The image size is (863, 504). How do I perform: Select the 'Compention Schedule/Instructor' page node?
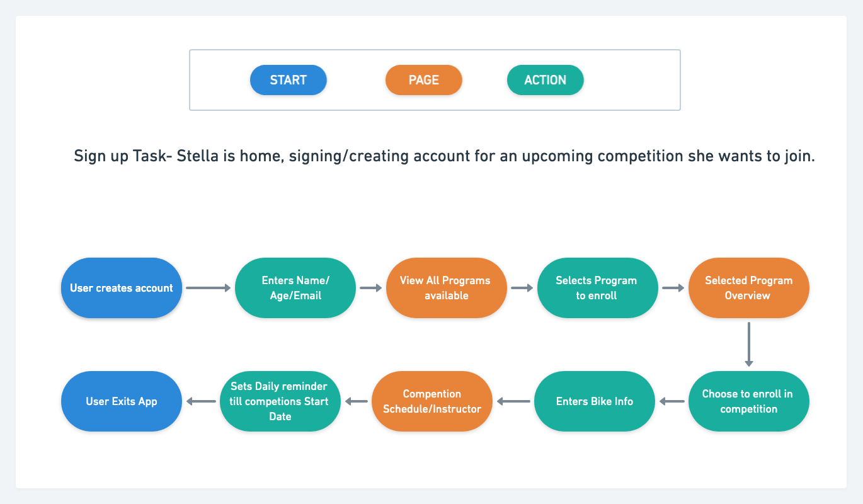(x=432, y=401)
